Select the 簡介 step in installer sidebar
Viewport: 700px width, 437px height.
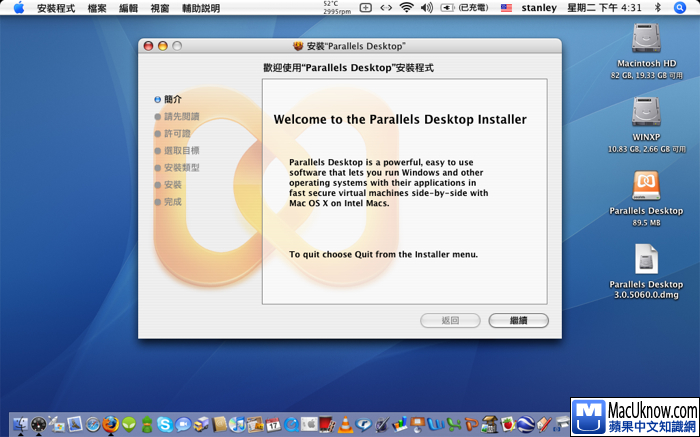tap(172, 99)
